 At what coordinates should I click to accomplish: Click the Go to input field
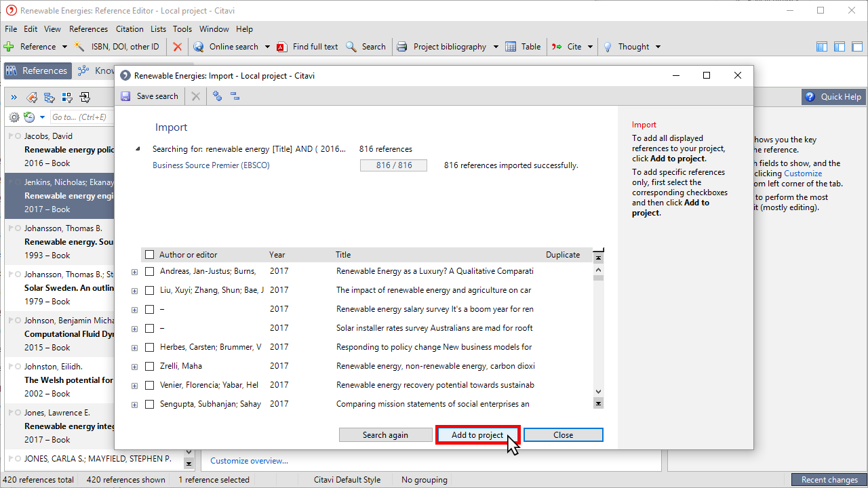pyautogui.click(x=81, y=117)
